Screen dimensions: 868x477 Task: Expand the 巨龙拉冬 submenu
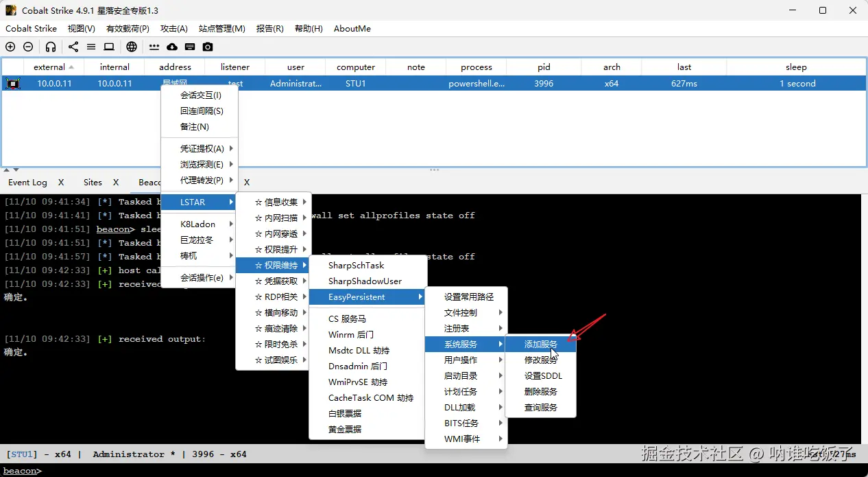(x=200, y=240)
